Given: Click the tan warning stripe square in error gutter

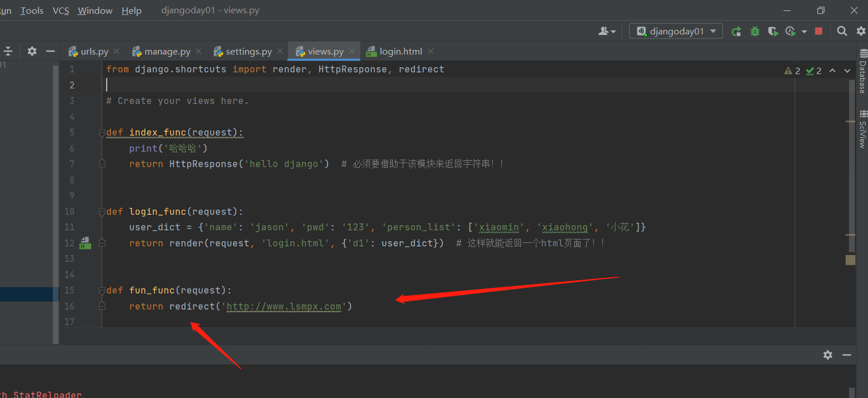Looking at the screenshot, I should tap(850, 260).
